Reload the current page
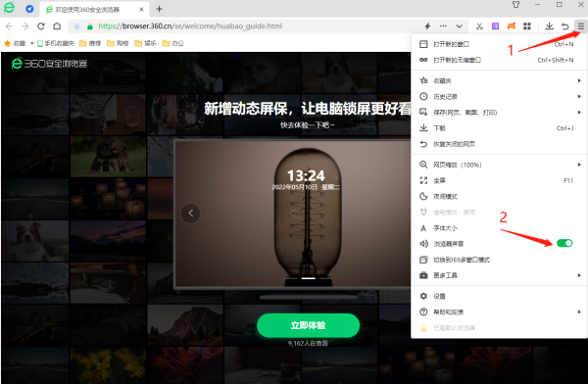588x384 pixels. pos(41,26)
